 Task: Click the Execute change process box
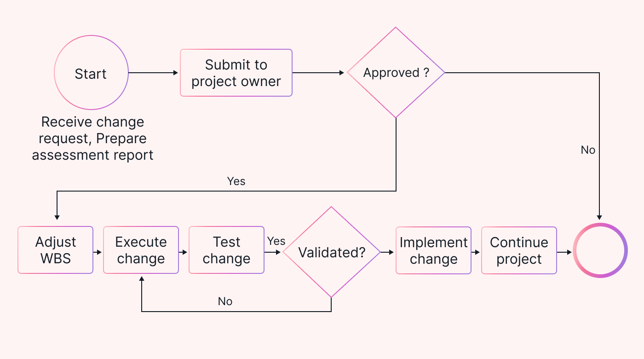click(x=141, y=250)
